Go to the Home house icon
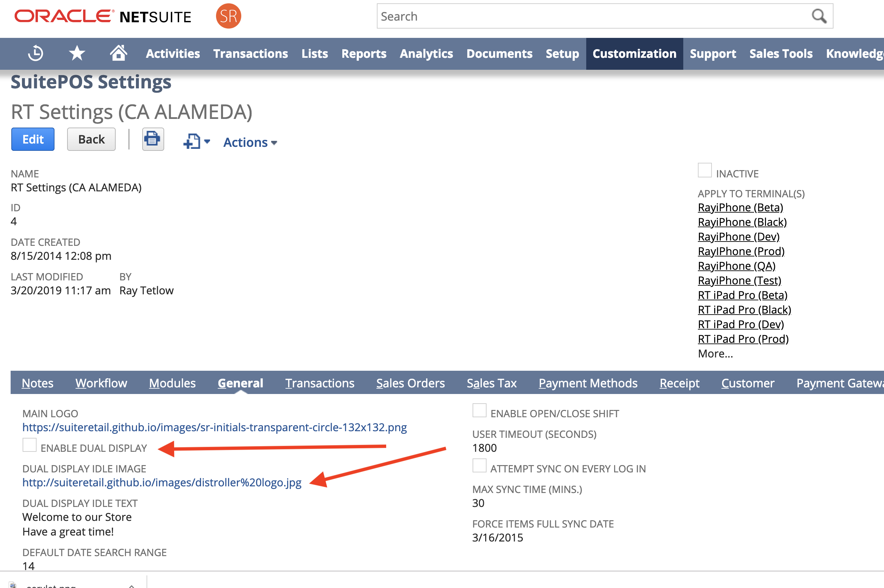This screenshot has height=588, width=884. click(x=118, y=53)
